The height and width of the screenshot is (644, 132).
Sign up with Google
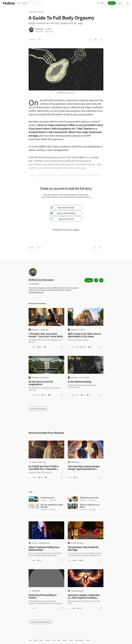coord(66,208)
